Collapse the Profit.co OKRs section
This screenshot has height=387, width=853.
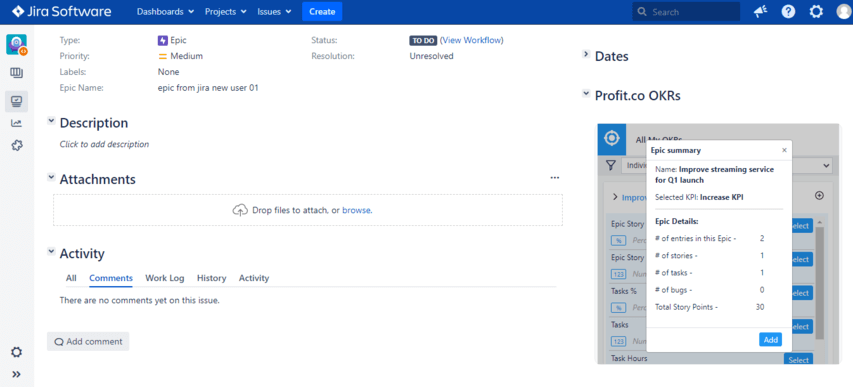(586, 94)
